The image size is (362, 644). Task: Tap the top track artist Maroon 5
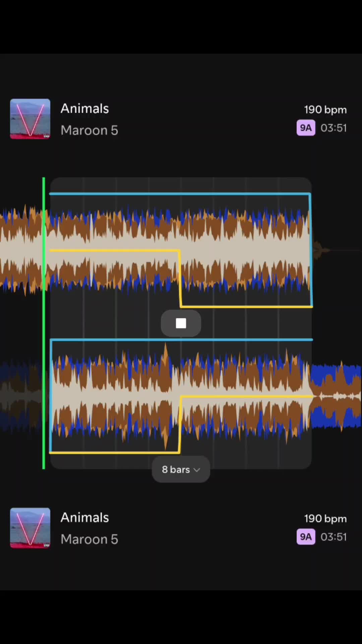[89, 130]
